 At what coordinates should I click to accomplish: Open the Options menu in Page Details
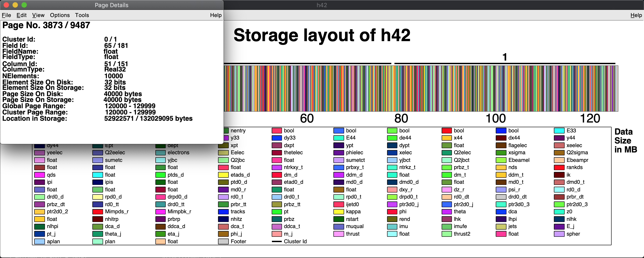point(60,15)
